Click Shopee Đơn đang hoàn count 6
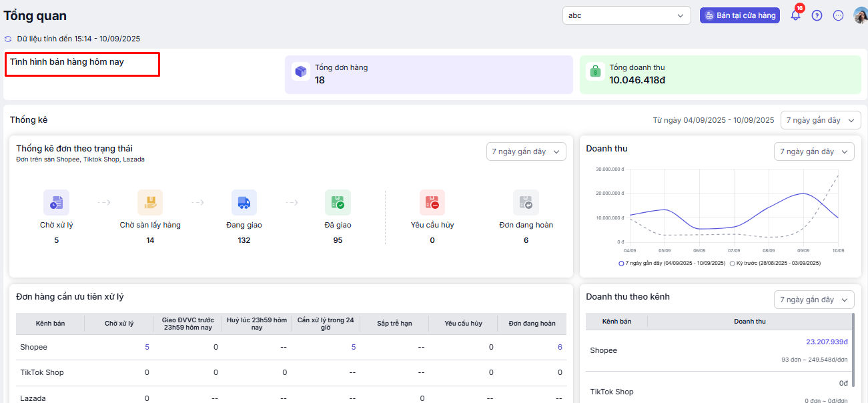 pyautogui.click(x=560, y=347)
